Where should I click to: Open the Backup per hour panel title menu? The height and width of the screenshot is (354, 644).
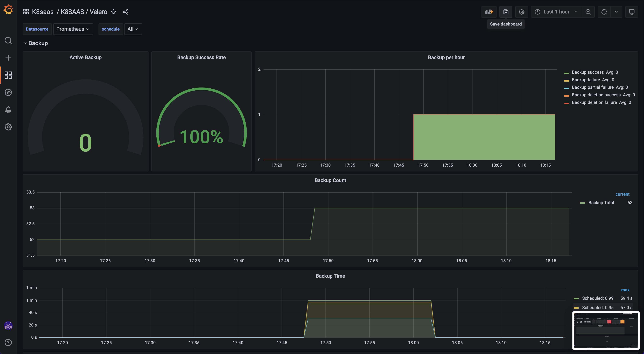[x=446, y=57]
